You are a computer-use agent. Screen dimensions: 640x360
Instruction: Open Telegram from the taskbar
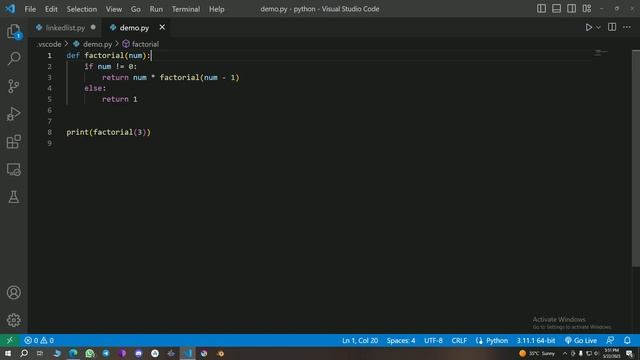point(106,353)
